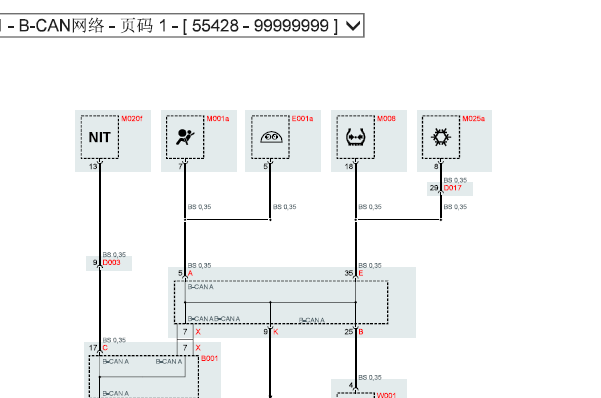Select the airbag module icon

coord(185,137)
